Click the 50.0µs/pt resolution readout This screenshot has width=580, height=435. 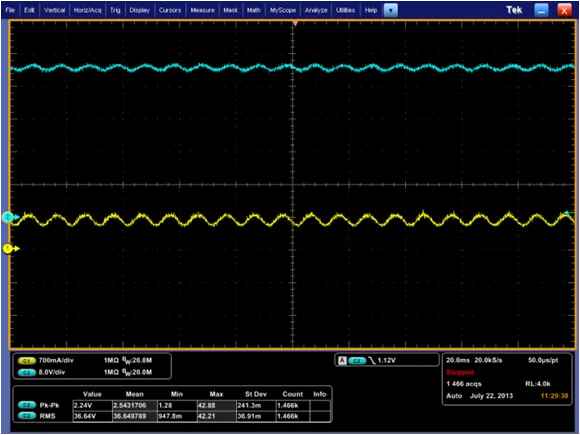point(543,360)
